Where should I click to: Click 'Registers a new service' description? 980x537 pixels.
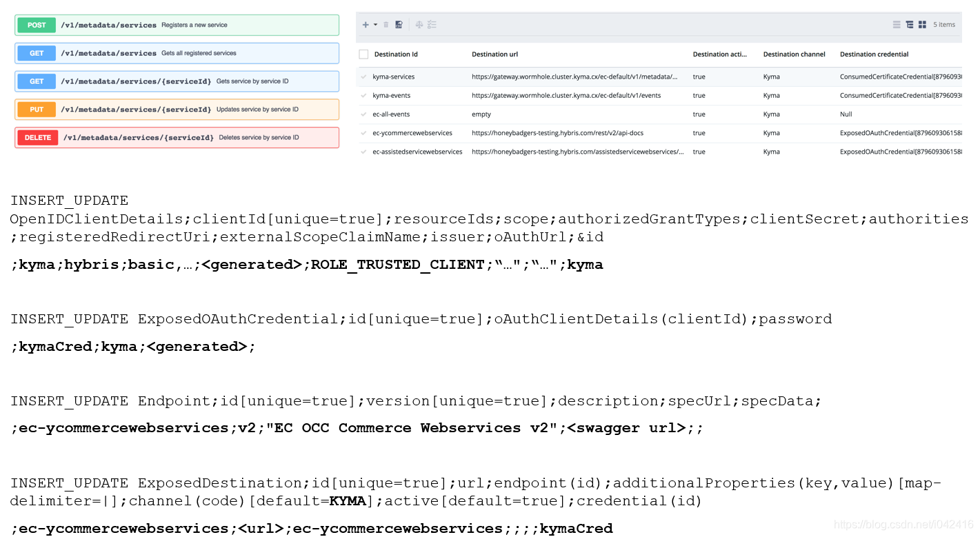point(194,25)
